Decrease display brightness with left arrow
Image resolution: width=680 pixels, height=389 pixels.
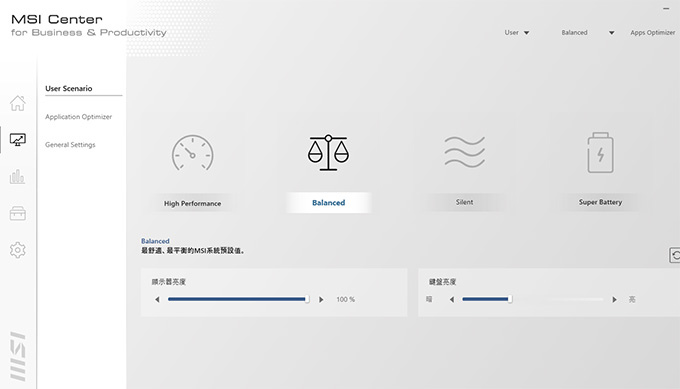click(x=157, y=300)
